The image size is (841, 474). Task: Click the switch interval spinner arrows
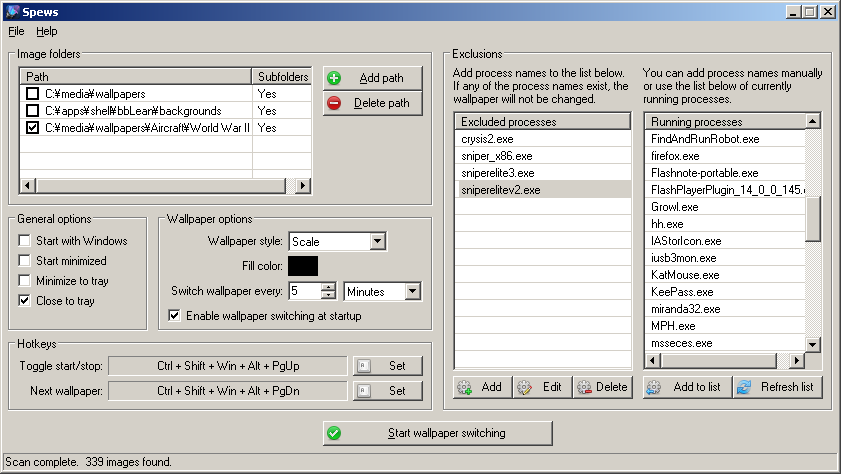tap(328, 291)
